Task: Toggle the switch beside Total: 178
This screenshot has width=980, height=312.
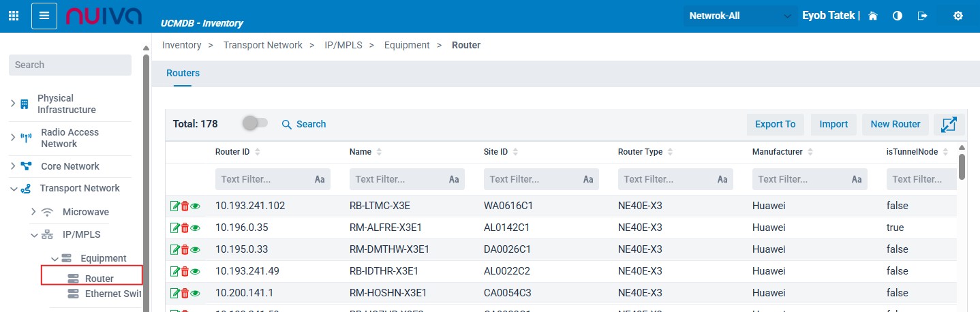Action: coord(256,123)
